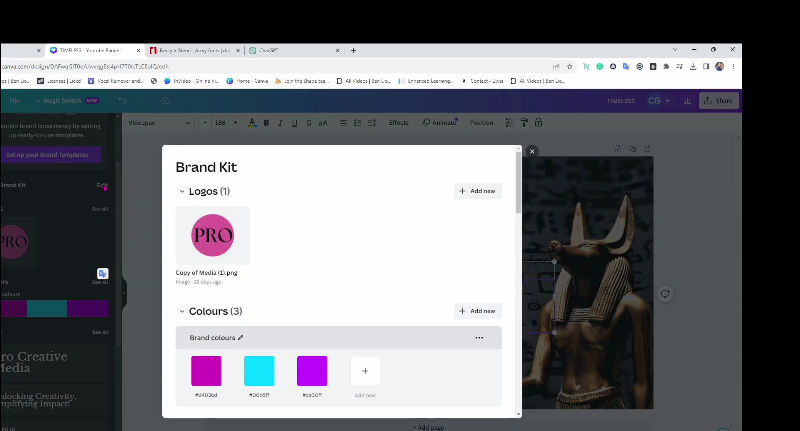Open the transparency tool

click(509, 123)
